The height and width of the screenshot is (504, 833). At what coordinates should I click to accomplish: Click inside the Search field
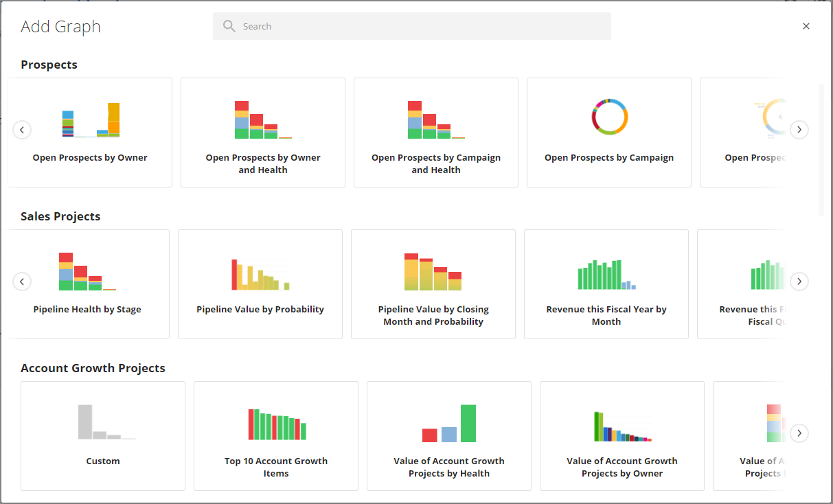click(411, 25)
